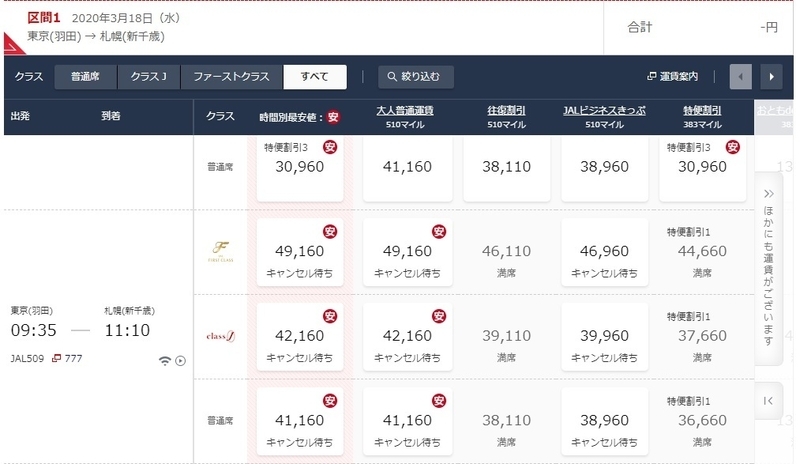This screenshot has width=800, height=464.
Task: Click First Class 特便割引1 44,660 cell
Action: pos(703,252)
